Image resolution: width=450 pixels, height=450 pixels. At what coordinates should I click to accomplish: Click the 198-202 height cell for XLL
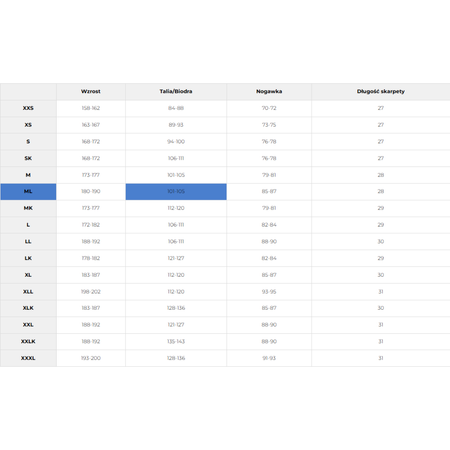tap(91, 291)
